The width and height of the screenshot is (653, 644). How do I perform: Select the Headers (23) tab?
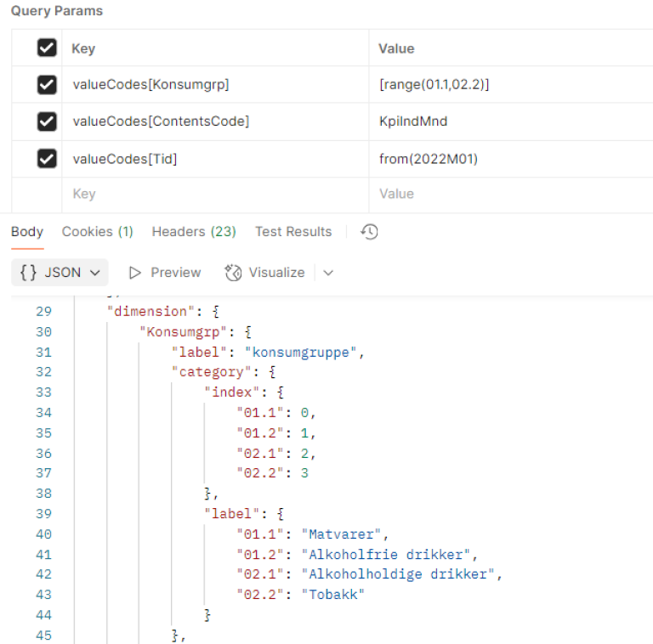[194, 232]
